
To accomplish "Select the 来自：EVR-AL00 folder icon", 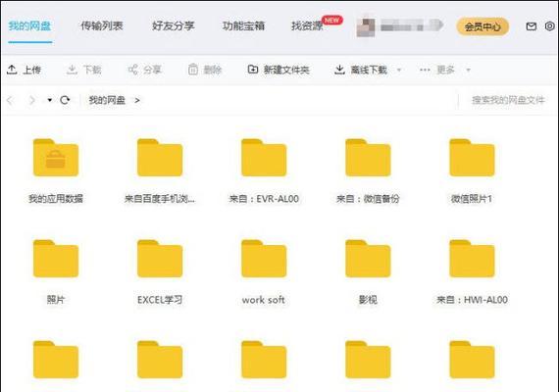I will pos(264,158).
